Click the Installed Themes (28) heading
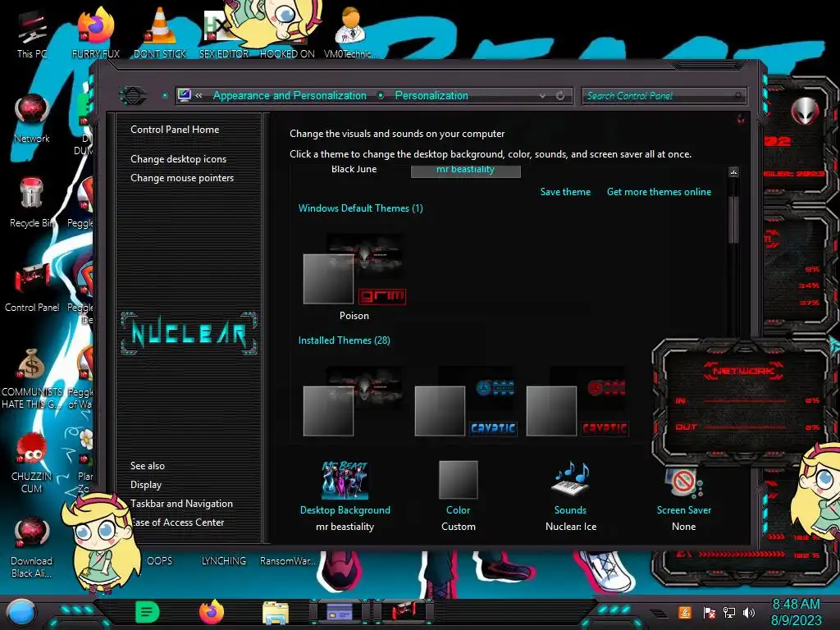Viewport: 840px width, 630px height. tap(344, 340)
